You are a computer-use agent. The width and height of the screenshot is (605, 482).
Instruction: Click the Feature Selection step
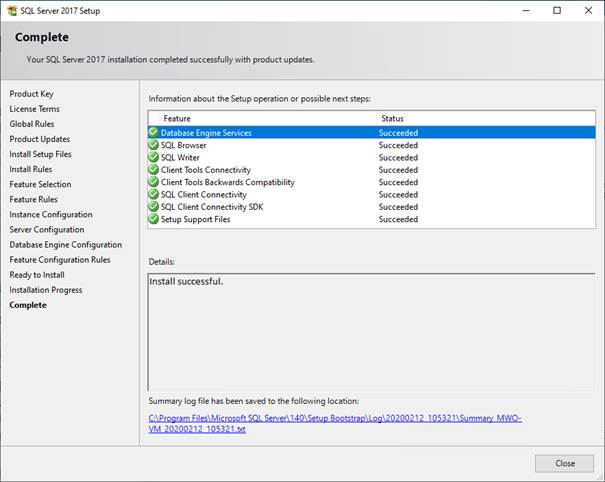click(x=40, y=184)
